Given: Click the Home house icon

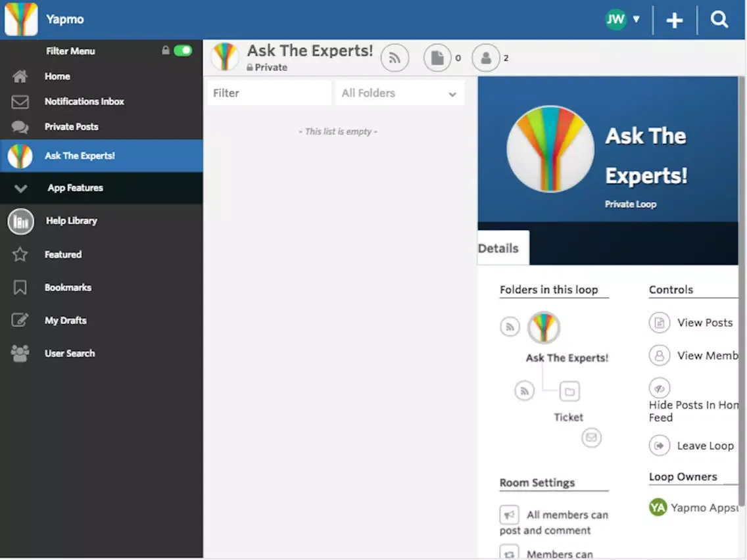Looking at the screenshot, I should coord(20,76).
